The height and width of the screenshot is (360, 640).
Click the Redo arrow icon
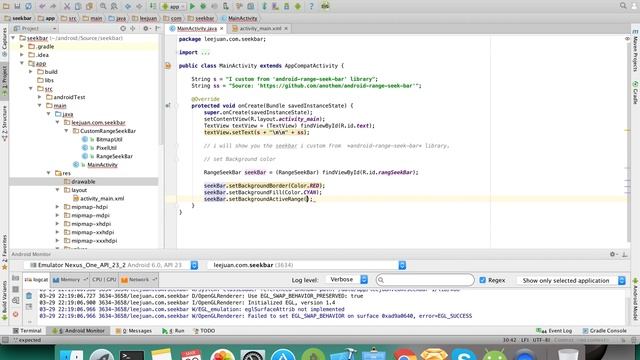[53, 6]
